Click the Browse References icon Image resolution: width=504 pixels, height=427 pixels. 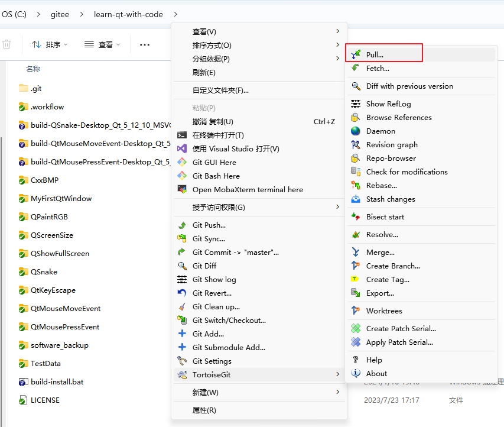[x=356, y=117]
